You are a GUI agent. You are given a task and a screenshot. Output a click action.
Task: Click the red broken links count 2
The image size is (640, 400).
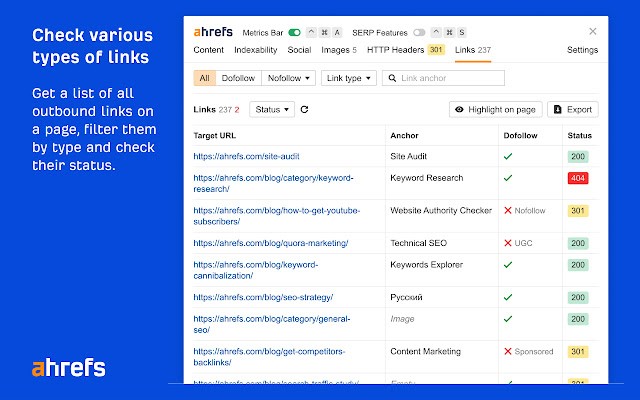coord(237,110)
